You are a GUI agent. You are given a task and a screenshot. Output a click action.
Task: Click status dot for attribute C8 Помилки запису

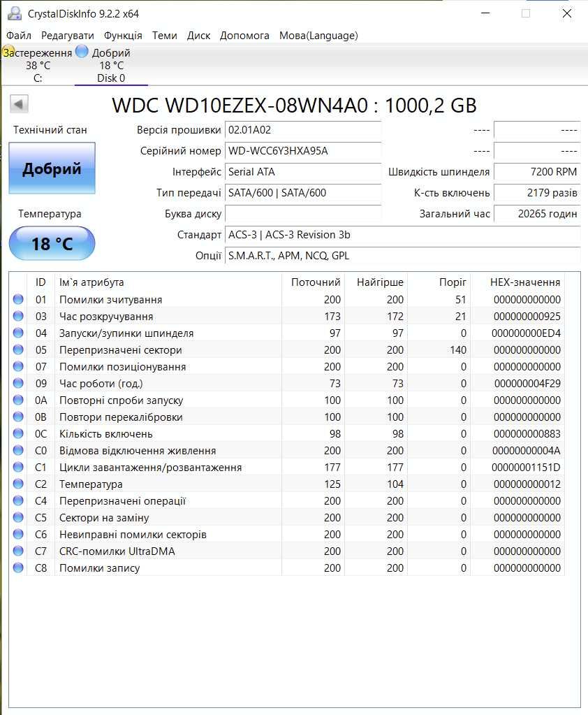coord(18,568)
